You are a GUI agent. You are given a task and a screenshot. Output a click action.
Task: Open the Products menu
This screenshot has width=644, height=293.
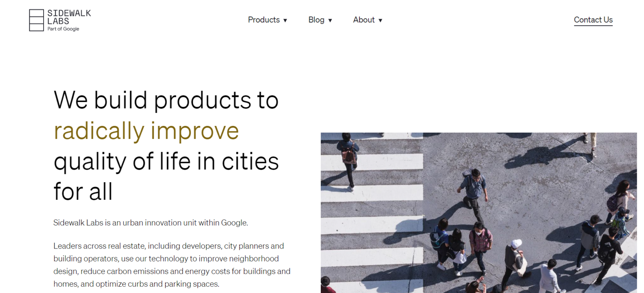coord(264,20)
